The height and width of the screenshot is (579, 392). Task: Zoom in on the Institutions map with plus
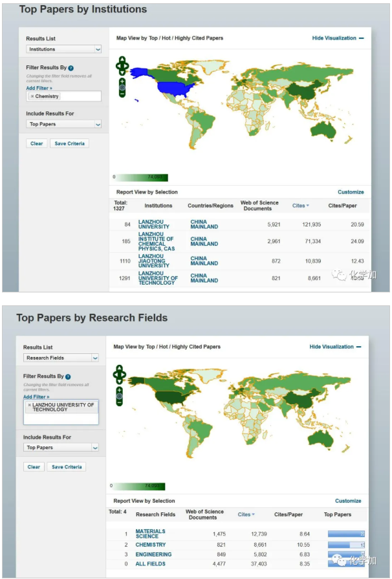pos(122,80)
